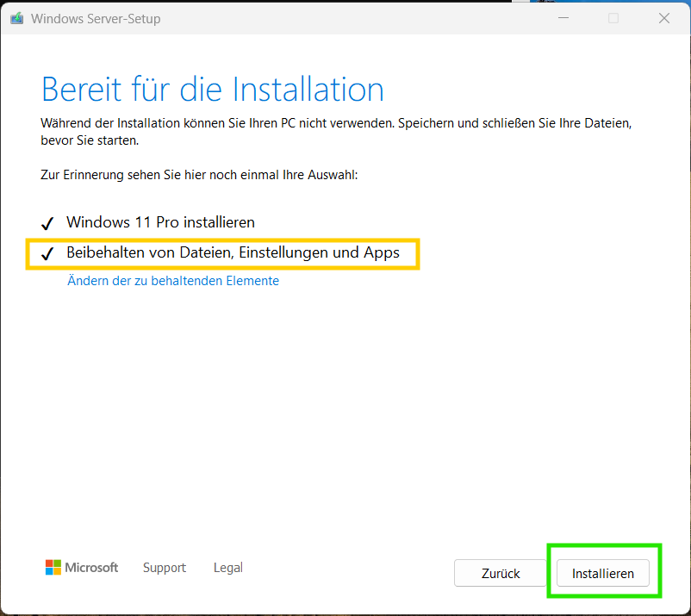
Task: Go back with the Zurück button
Action: (x=501, y=573)
